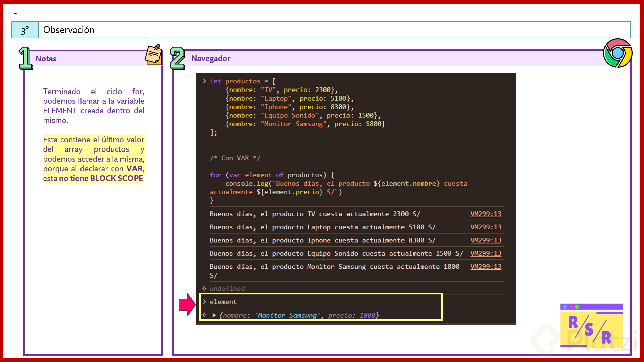Select the Notas panel header
Viewport: 644px width, 362px height.
[46, 59]
